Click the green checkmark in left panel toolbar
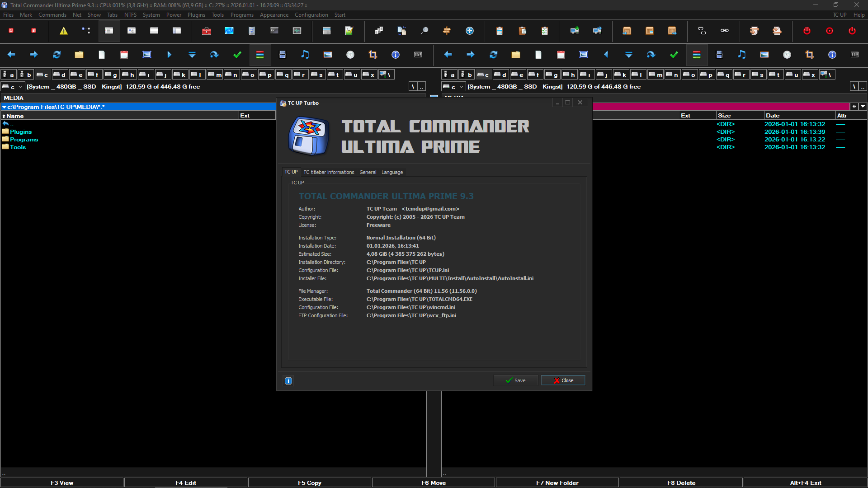Image resolution: width=868 pixels, height=488 pixels. point(237,55)
